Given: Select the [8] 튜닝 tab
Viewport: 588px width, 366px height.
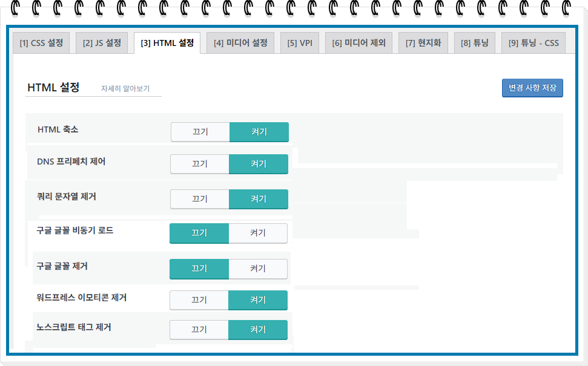Looking at the screenshot, I should pyautogui.click(x=474, y=43).
